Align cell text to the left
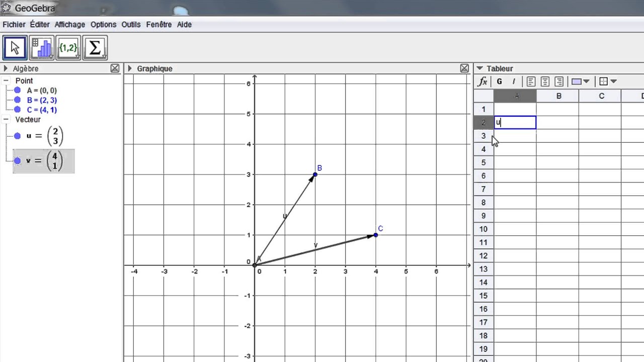This screenshot has width=644, height=362. click(x=531, y=81)
